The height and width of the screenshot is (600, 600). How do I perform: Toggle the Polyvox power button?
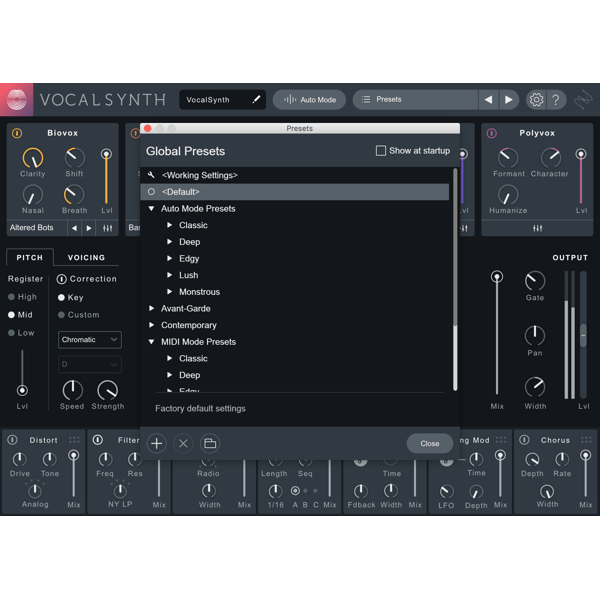[x=492, y=133]
